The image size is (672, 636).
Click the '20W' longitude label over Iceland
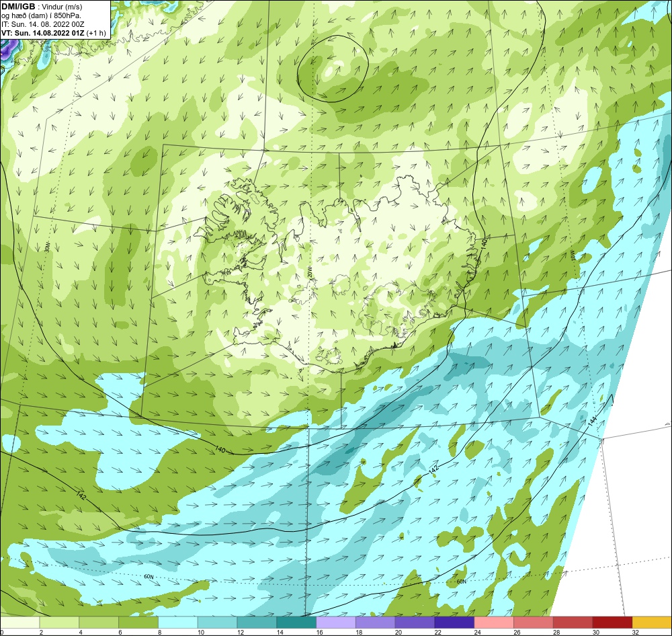point(309,272)
